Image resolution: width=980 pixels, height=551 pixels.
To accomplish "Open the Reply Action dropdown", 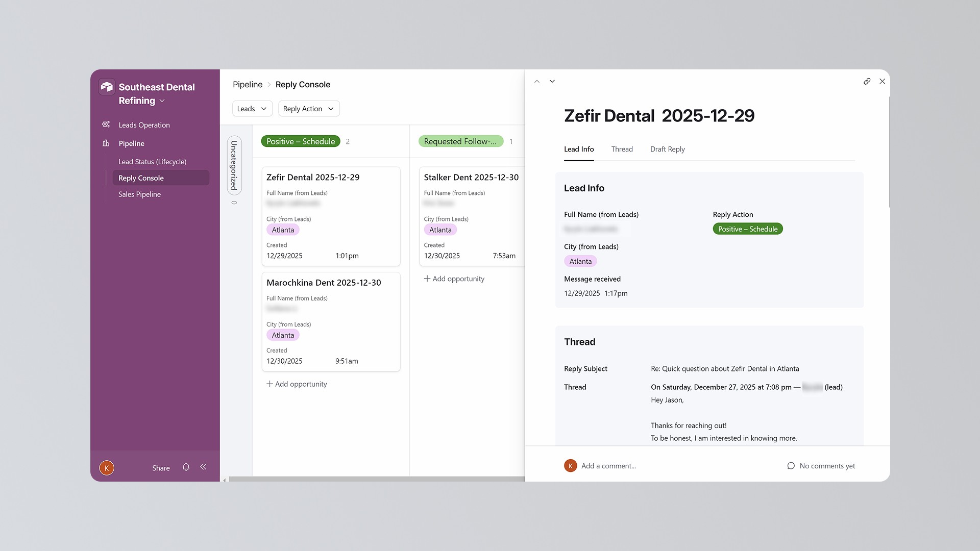I will pos(308,109).
